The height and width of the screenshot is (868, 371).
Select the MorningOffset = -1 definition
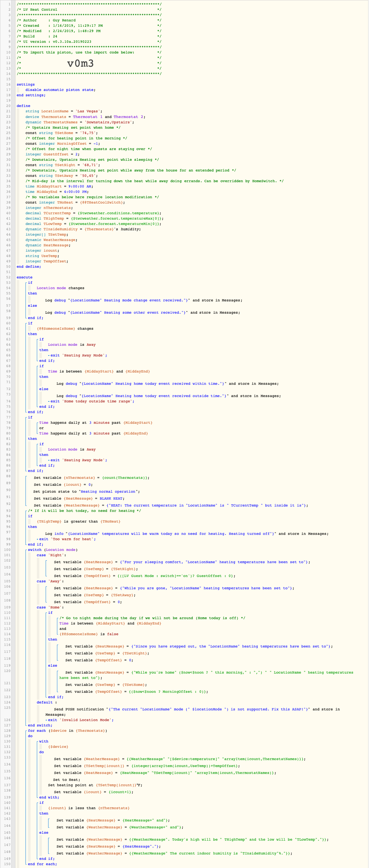[63, 143]
